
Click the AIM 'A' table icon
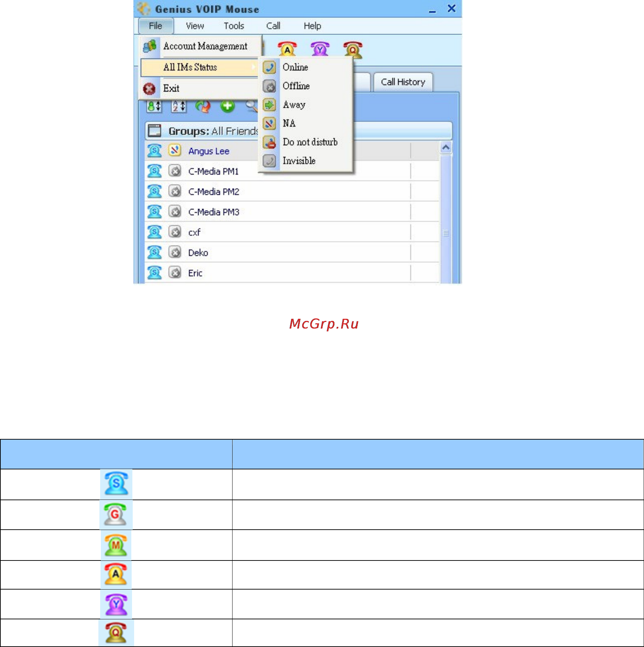[x=116, y=574]
